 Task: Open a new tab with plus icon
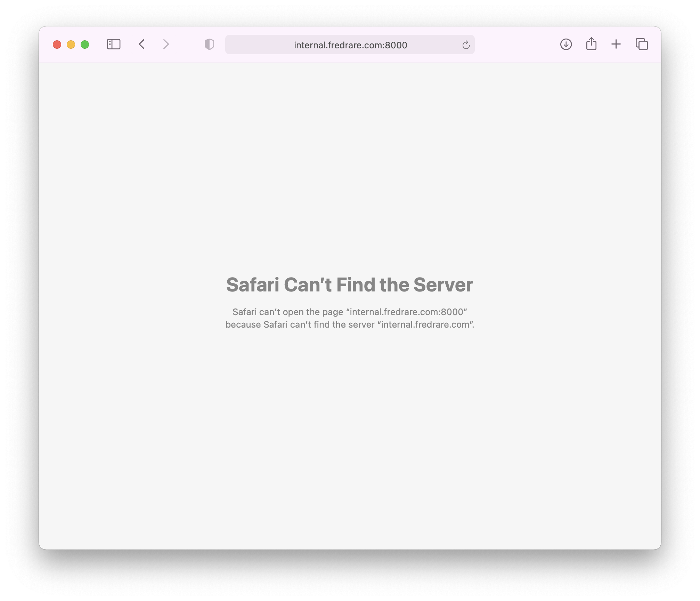click(616, 45)
